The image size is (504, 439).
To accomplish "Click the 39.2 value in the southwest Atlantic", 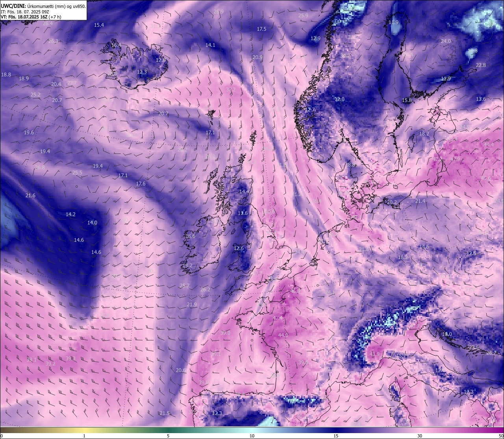I will 50,364.
